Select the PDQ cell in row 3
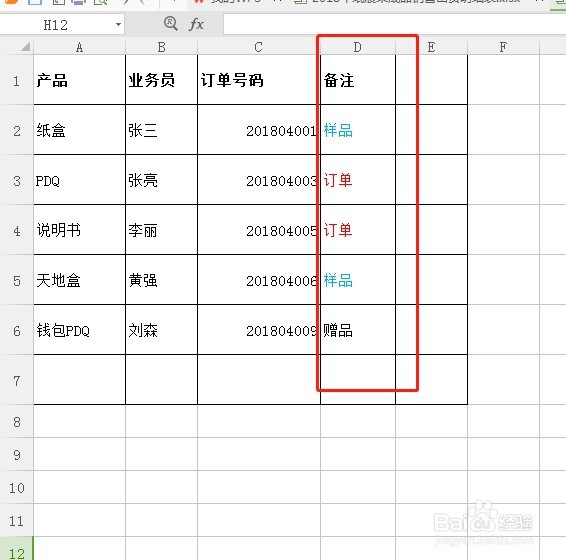The image size is (566, 560). click(79, 180)
